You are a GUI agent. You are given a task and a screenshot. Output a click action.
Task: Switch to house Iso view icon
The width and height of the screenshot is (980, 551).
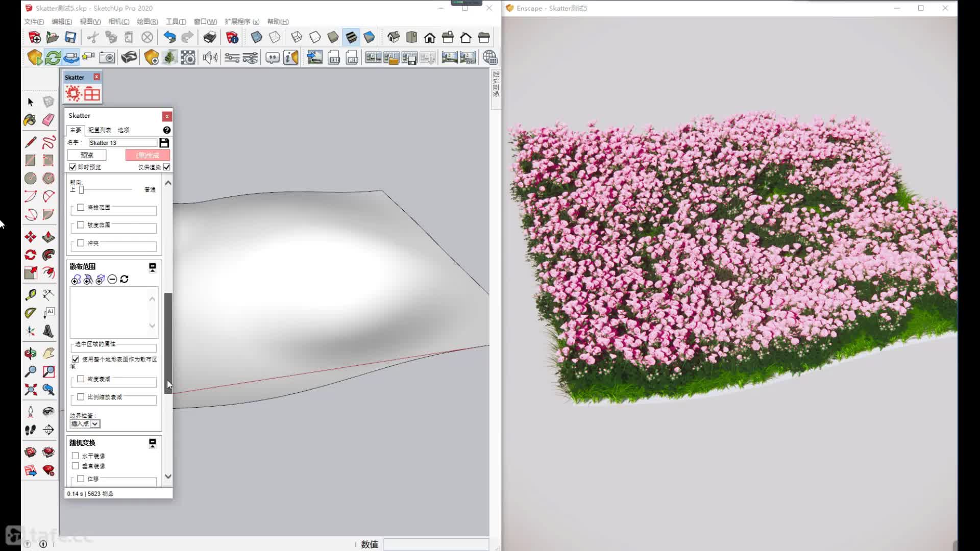pos(394,37)
